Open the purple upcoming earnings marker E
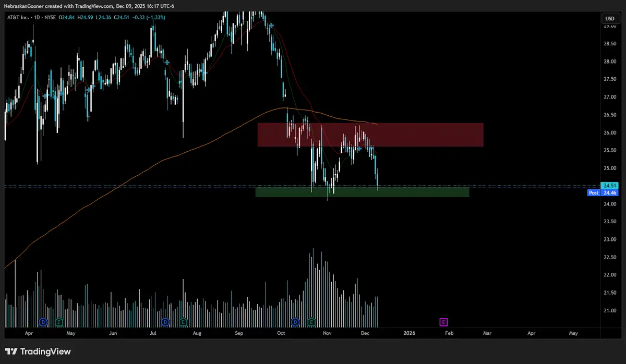The height and width of the screenshot is (364, 626). tap(444, 322)
